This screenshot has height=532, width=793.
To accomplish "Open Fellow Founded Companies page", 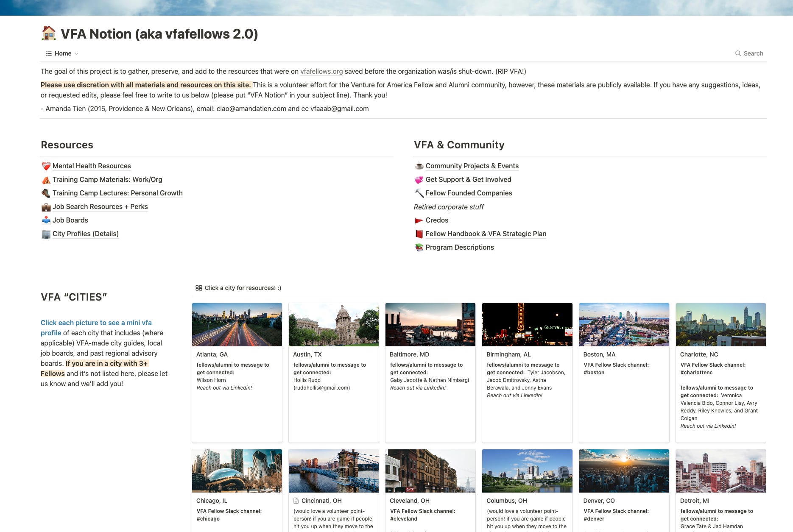I will pos(469,193).
